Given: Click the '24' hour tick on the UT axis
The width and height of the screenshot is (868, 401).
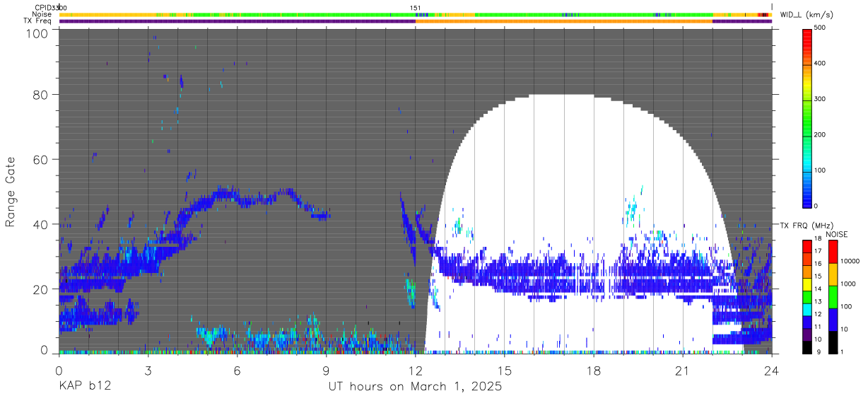Looking at the screenshot, I should [x=771, y=370].
